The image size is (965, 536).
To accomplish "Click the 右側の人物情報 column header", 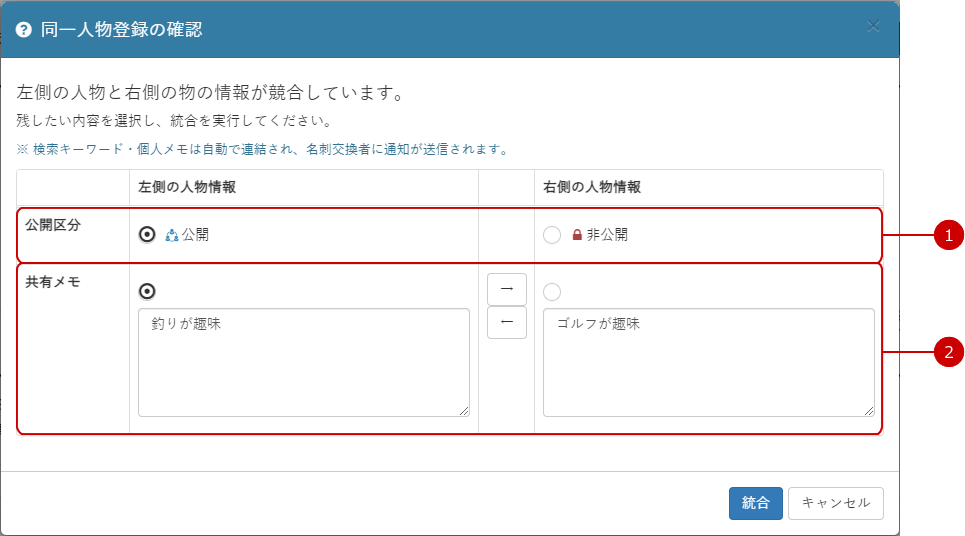I will (592, 187).
